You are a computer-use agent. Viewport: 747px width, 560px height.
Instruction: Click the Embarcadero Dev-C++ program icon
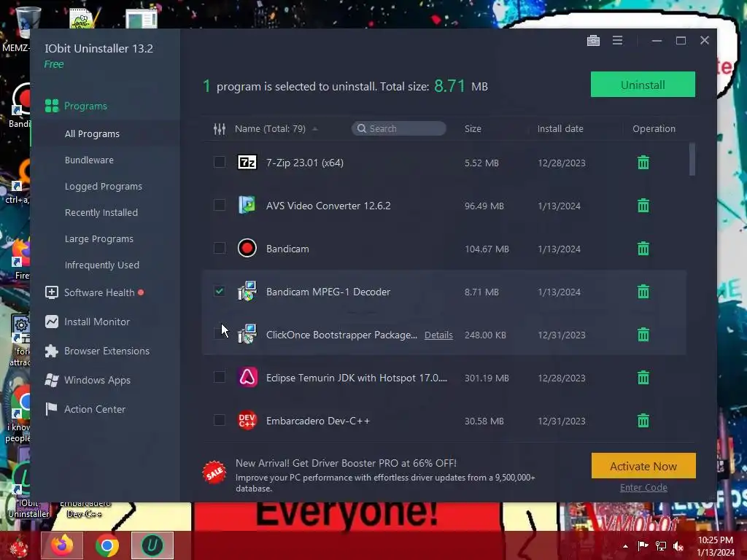pos(247,421)
